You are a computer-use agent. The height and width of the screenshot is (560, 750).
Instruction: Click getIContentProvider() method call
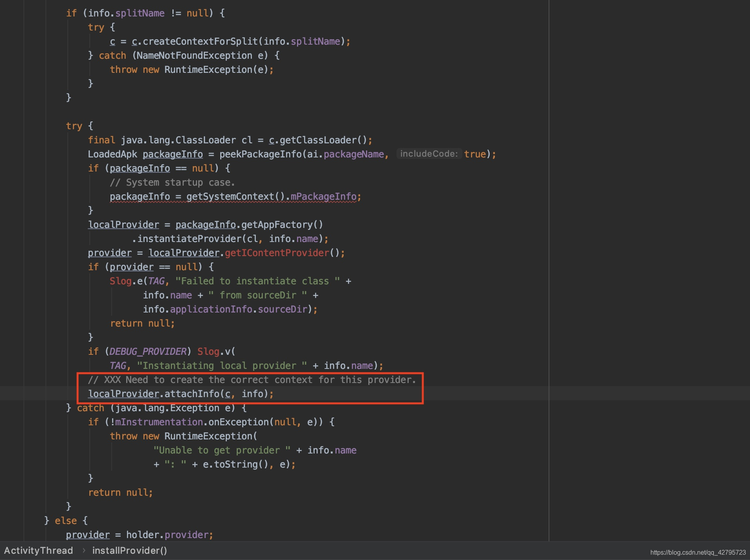pos(282,253)
